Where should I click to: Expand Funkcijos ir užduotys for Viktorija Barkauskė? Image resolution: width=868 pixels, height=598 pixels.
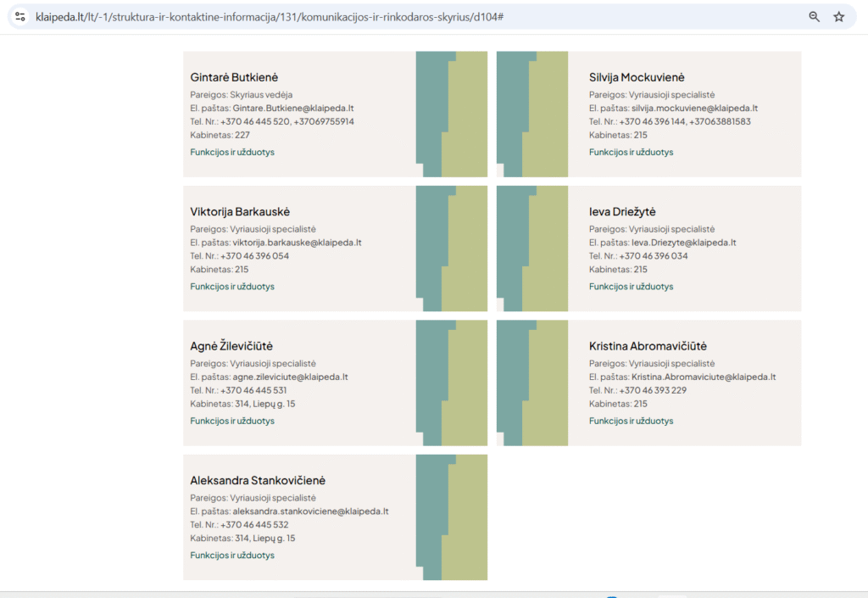point(232,287)
